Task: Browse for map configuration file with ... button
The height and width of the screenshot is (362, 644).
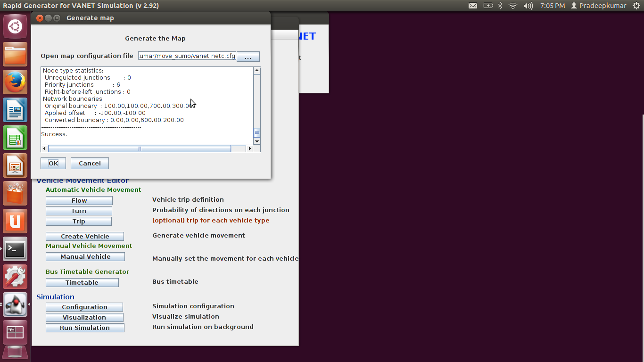Action: coord(248,57)
